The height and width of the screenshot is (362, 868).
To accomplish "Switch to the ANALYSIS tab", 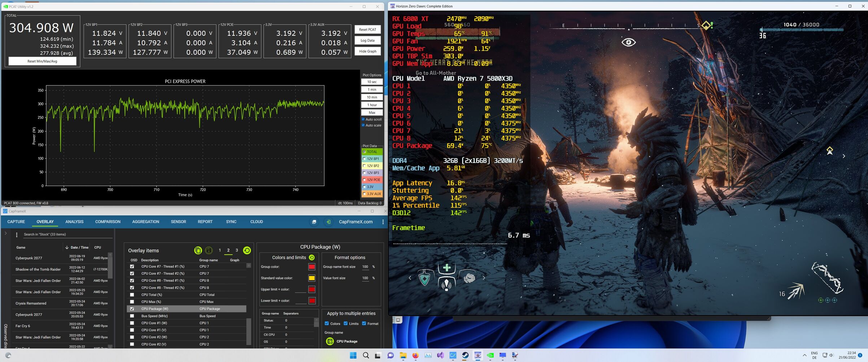I will click(74, 222).
